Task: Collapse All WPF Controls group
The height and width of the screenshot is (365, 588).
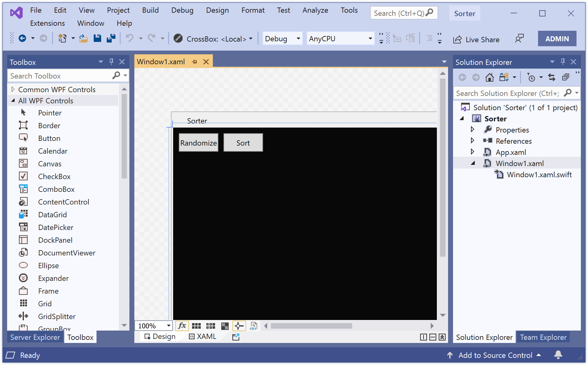Action: tap(13, 101)
